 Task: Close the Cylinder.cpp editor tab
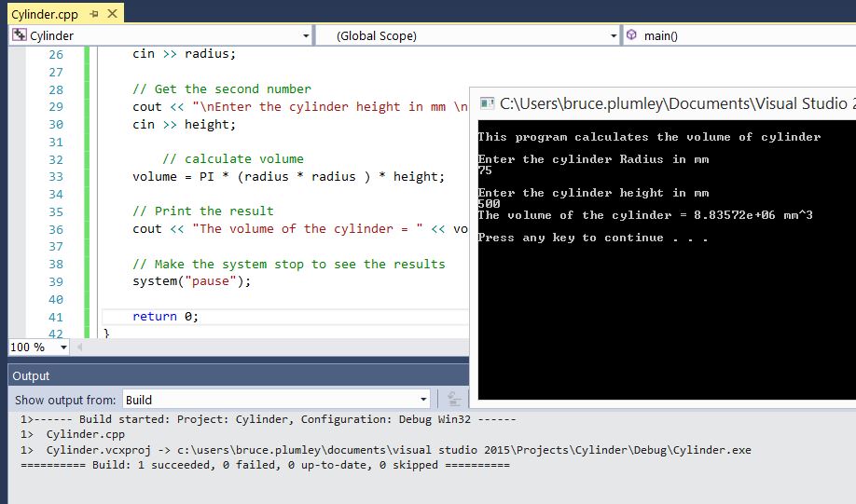[113, 15]
